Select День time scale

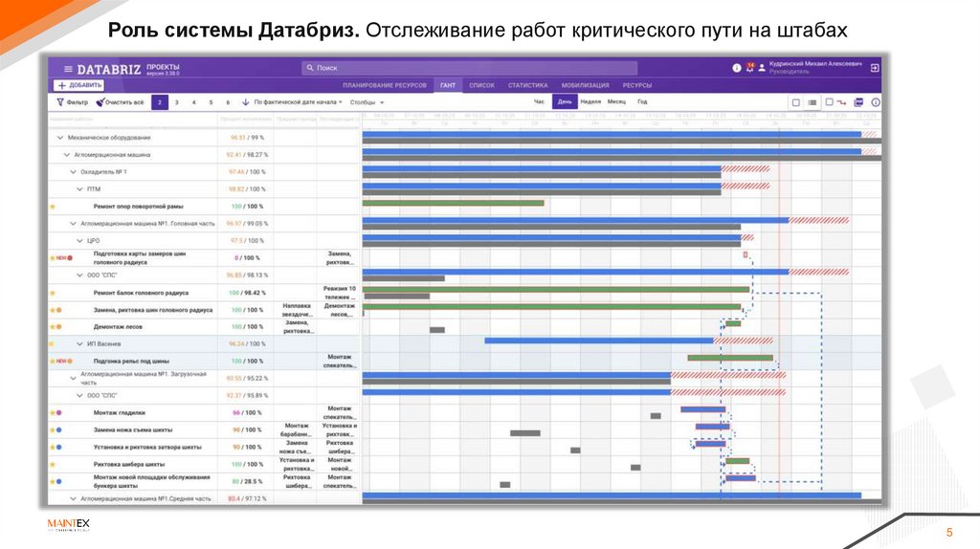click(565, 101)
